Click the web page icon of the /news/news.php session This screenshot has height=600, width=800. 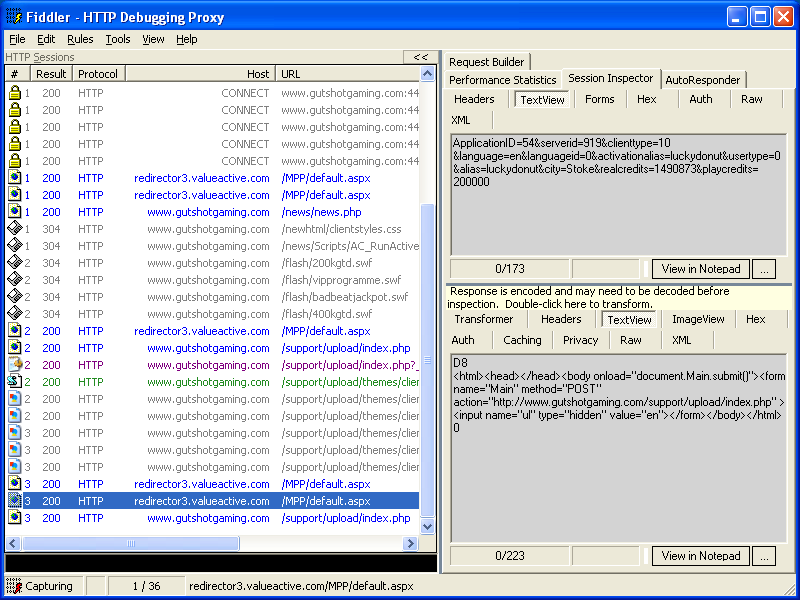(15, 212)
